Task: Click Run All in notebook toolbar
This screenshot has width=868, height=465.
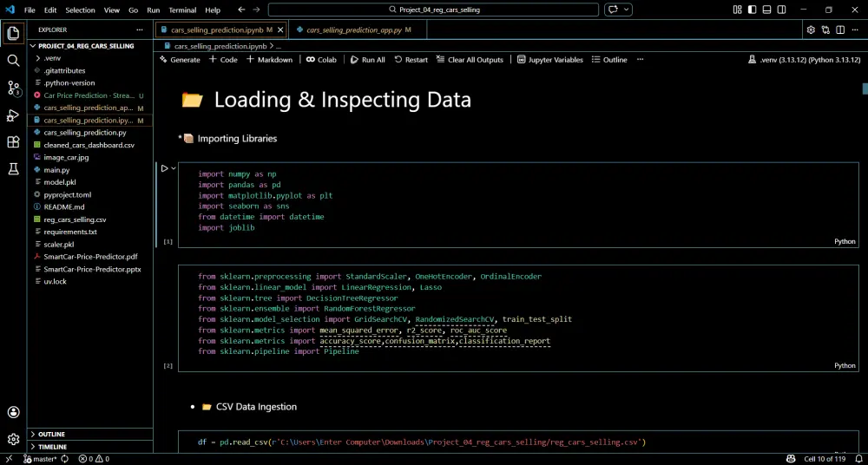Action: point(367,59)
